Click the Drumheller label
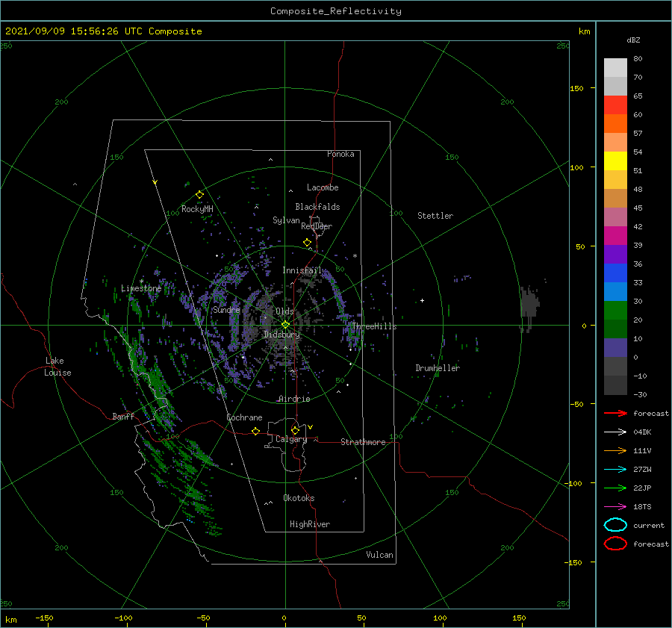The image size is (672, 628). (x=438, y=368)
